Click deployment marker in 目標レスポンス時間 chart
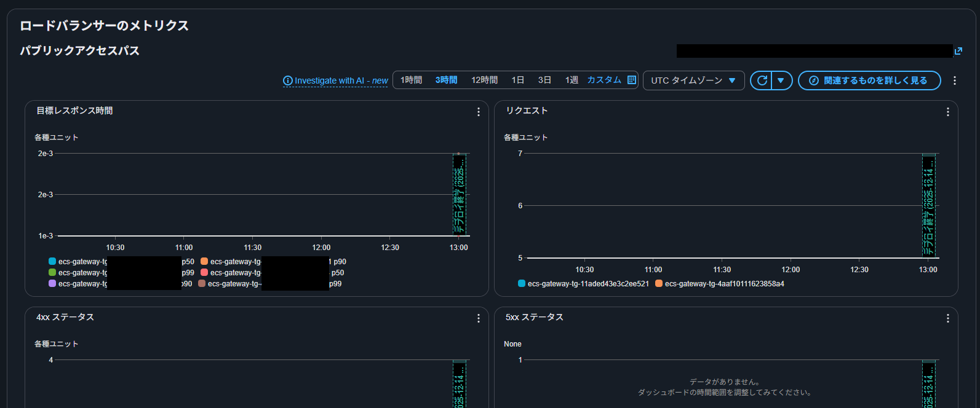Viewport: 980px width, 408px height. point(459,194)
